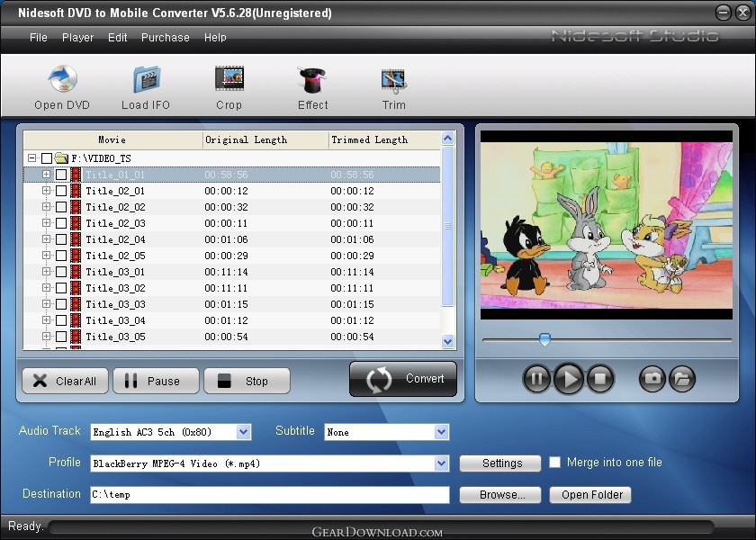Click the film icon for Title_03_04
Screen dimensions: 756x540
(x=76, y=320)
